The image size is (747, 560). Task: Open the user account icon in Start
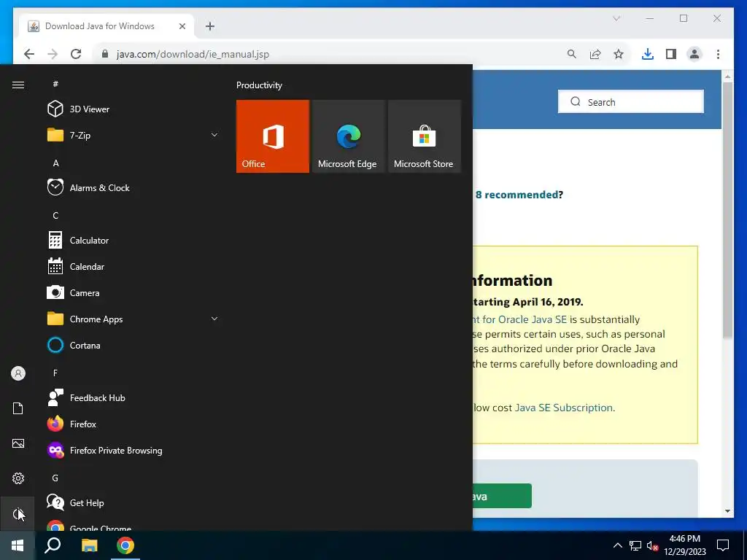click(x=18, y=373)
